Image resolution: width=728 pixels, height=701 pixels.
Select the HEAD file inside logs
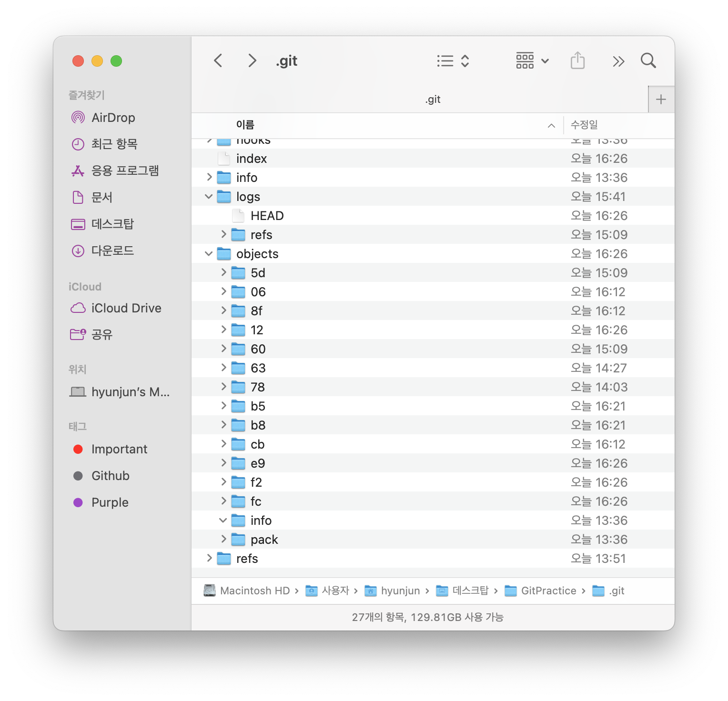pyautogui.click(x=433, y=216)
